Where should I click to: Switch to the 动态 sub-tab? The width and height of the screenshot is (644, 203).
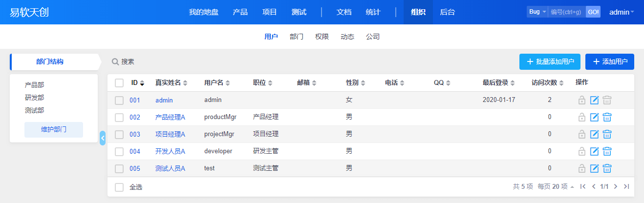(347, 37)
